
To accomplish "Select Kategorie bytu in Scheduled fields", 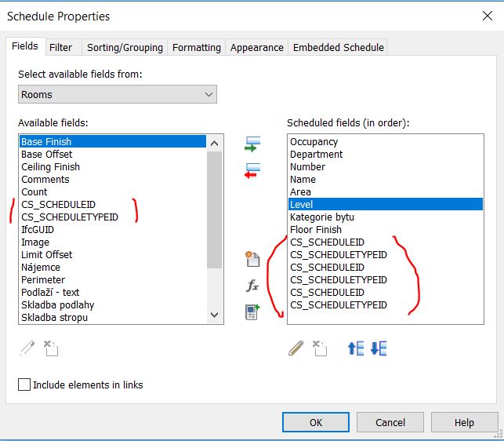I will click(322, 217).
